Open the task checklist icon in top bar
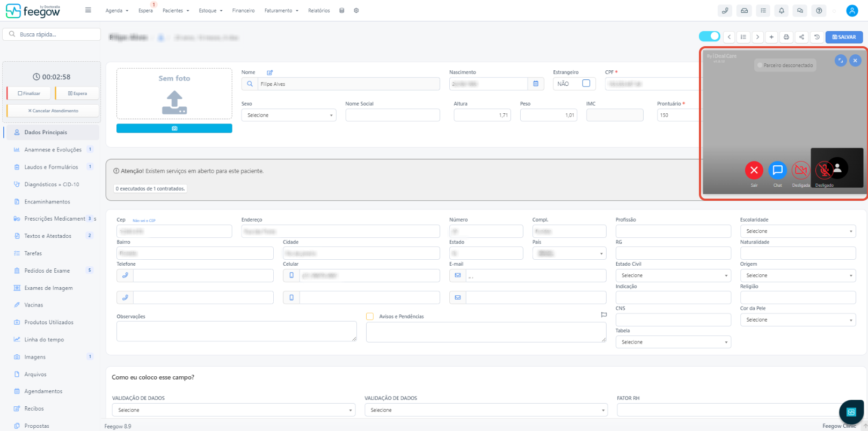Screen dimensions: 868x431 click(x=763, y=10)
